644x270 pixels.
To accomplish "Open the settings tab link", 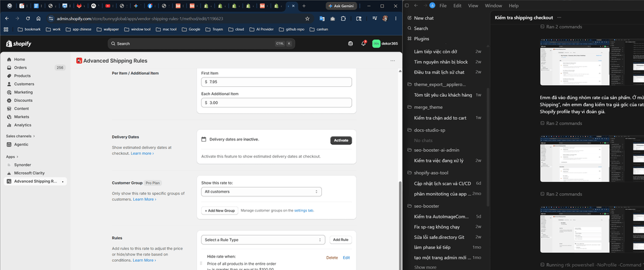I will 304,210.
